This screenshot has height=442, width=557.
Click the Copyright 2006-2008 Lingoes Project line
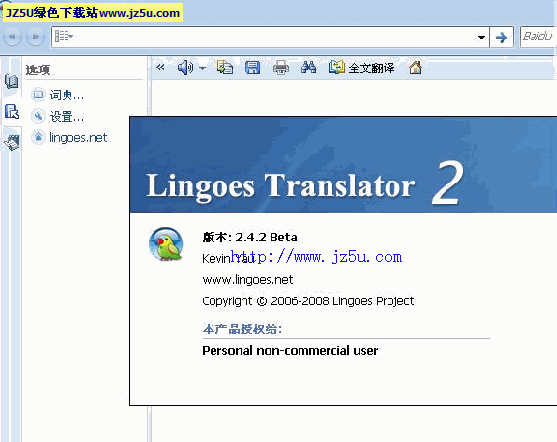pos(308,301)
